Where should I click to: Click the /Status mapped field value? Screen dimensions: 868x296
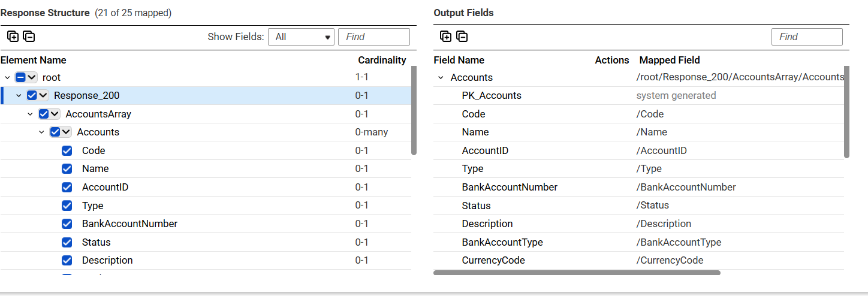click(x=652, y=205)
